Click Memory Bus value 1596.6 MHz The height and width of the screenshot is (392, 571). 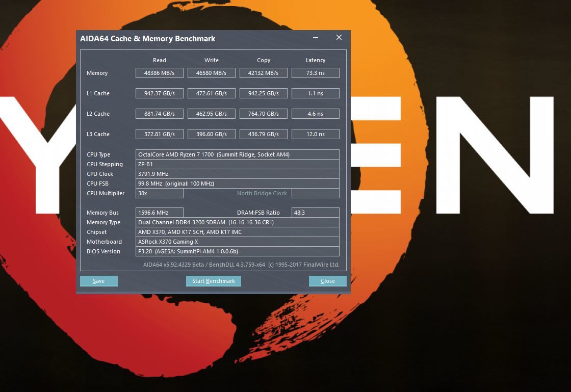(x=160, y=213)
